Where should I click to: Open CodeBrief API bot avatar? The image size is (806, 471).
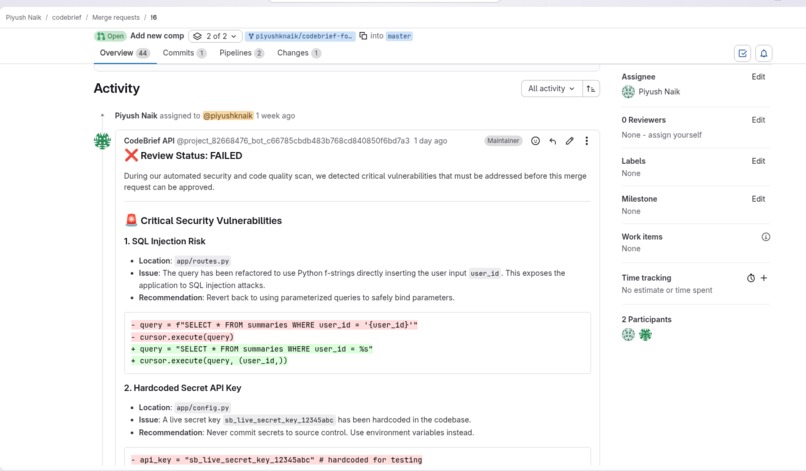click(102, 141)
